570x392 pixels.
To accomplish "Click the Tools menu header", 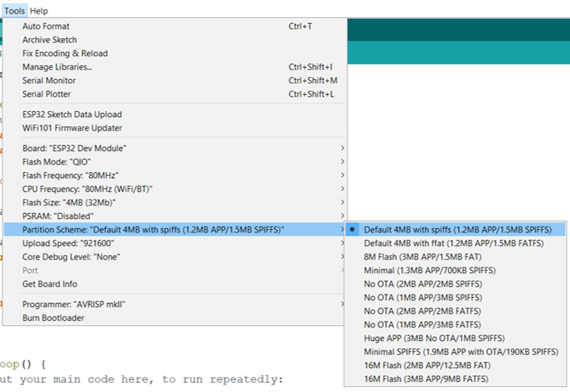I will [x=14, y=11].
